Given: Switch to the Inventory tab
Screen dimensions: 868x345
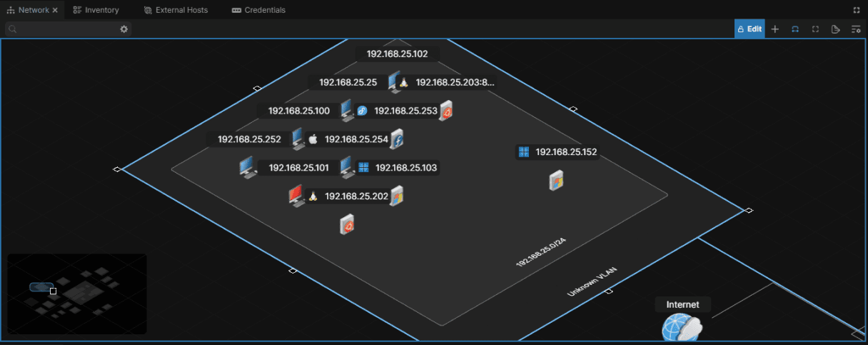Looking at the screenshot, I should click(96, 10).
